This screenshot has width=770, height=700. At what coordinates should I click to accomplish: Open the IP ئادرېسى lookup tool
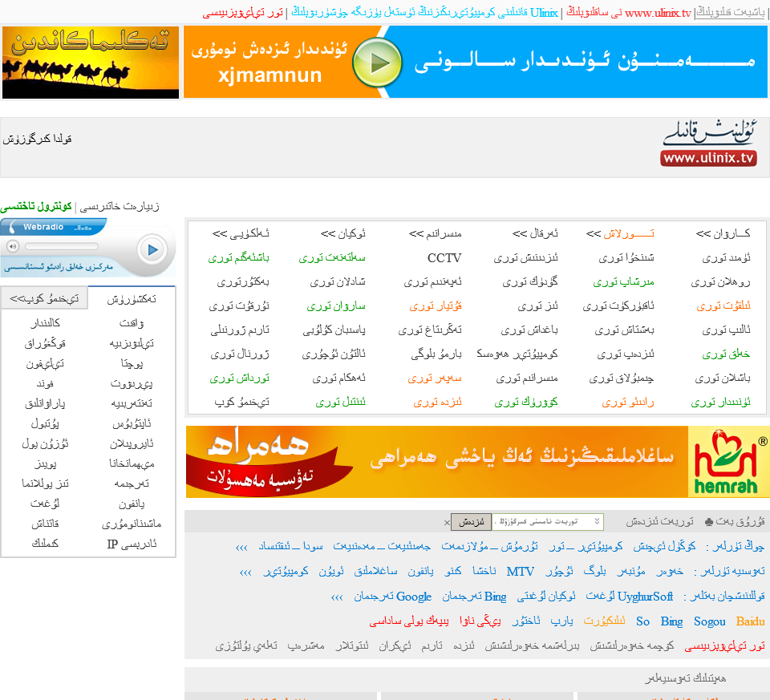(x=132, y=544)
